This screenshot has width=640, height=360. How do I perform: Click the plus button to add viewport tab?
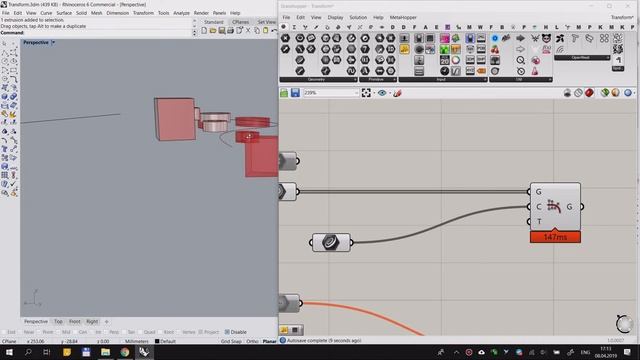107,322
